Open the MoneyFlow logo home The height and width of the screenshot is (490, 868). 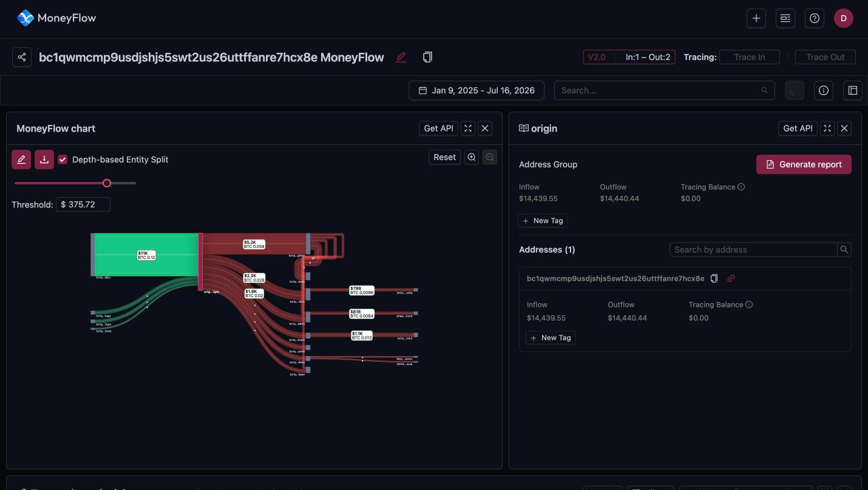[x=56, y=18]
